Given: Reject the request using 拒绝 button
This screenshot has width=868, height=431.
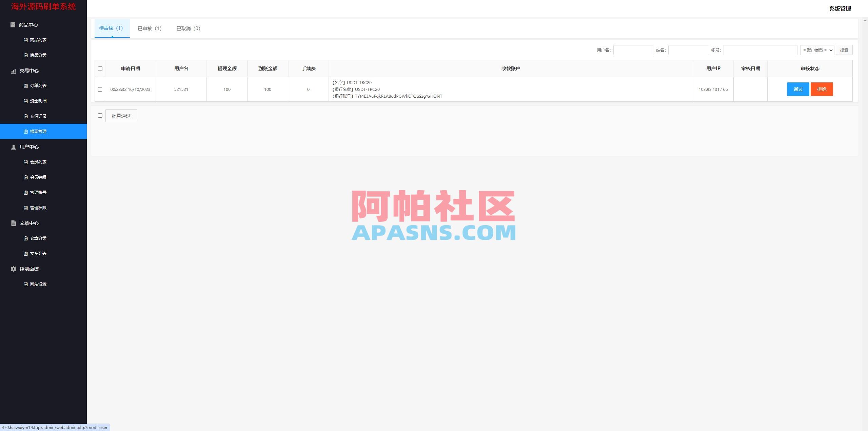Looking at the screenshot, I should point(822,89).
